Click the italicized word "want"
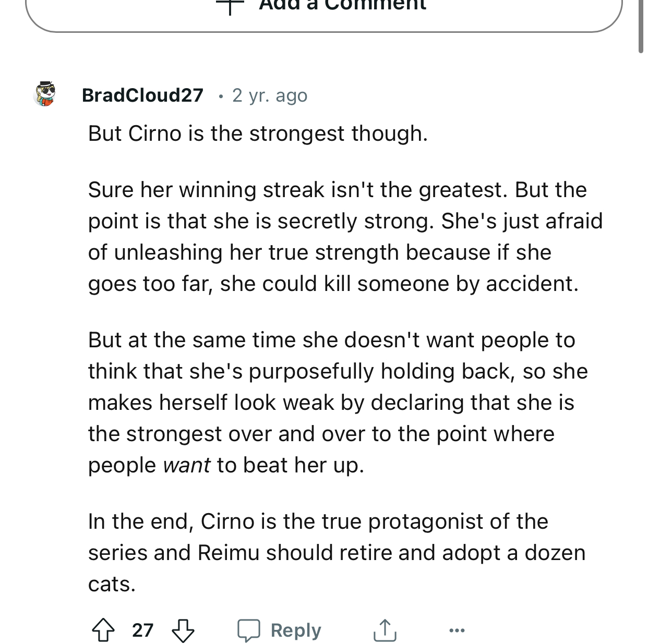This screenshot has width=648, height=644. pos(187,465)
